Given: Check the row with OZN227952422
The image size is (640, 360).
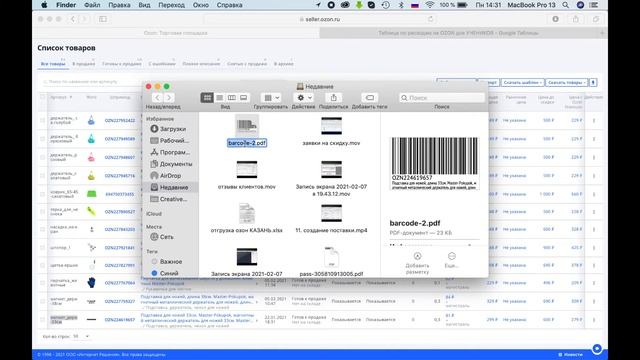Looking at the screenshot, I should coord(42,120).
